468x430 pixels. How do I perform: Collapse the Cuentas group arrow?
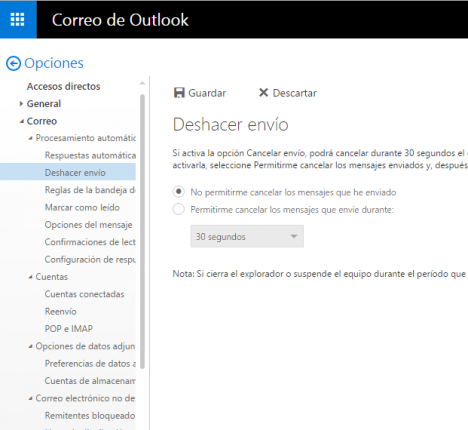30,277
